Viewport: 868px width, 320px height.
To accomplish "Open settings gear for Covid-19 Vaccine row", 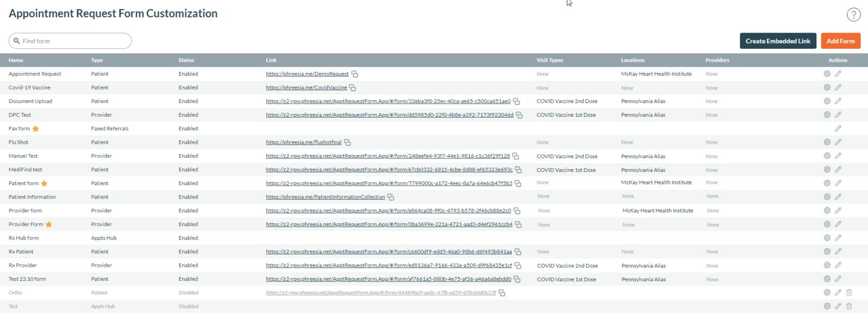I will tap(827, 87).
